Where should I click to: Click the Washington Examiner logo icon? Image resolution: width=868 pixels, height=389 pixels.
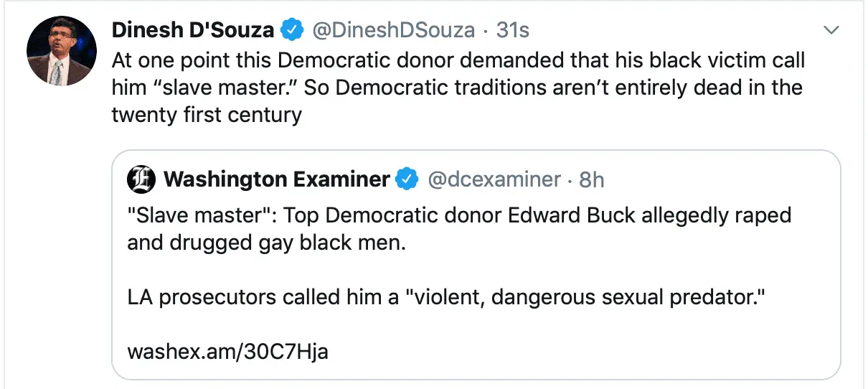(141, 179)
